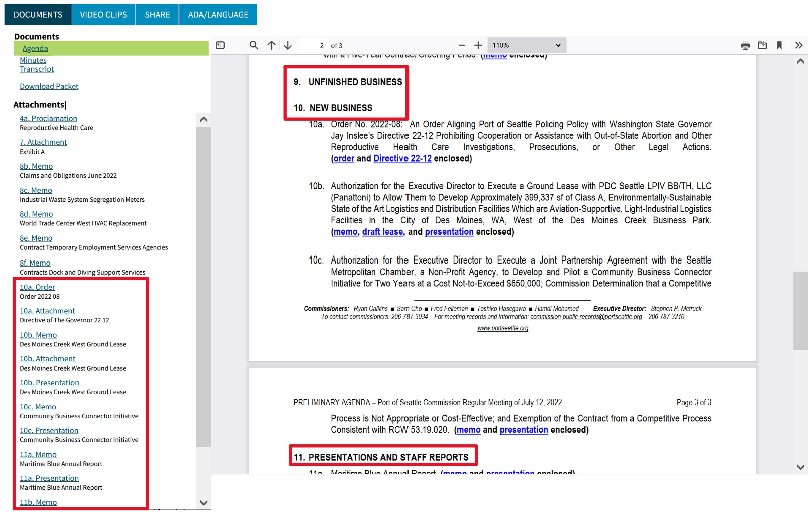Open the ADA/Language tab
812x514 pixels.
[218, 15]
